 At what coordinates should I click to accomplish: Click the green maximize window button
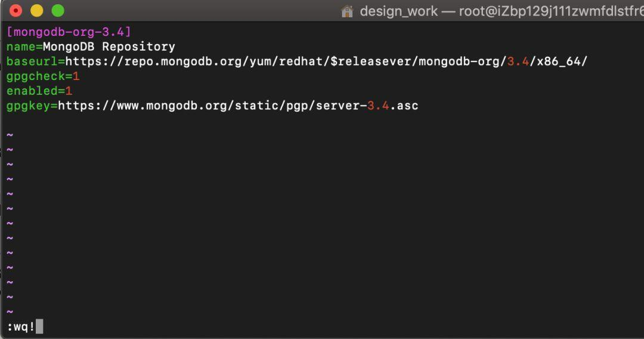[x=58, y=11]
